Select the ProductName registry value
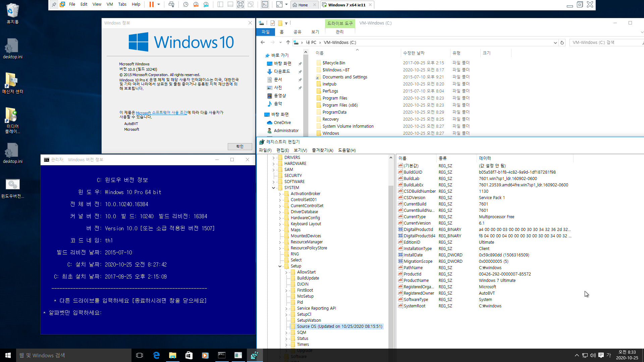This screenshot has height=362, width=644. pyautogui.click(x=416, y=281)
